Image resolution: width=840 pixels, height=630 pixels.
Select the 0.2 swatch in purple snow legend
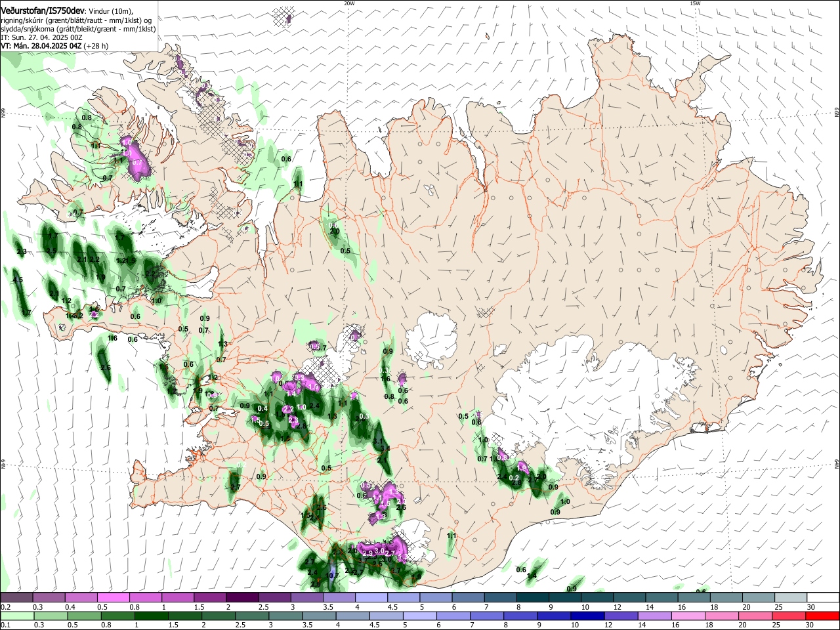16,598
